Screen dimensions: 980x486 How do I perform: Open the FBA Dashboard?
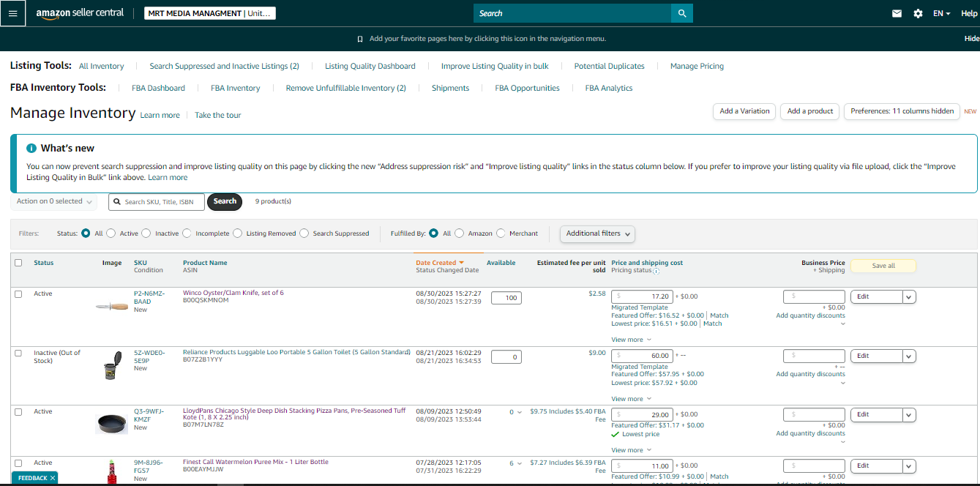point(159,88)
